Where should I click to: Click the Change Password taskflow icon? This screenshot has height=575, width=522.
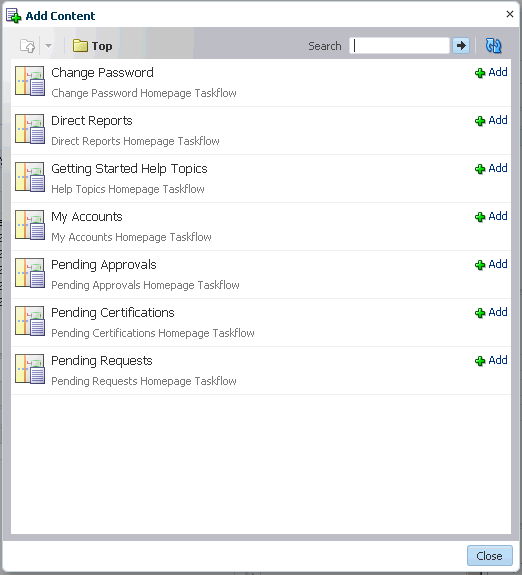pyautogui.click(x=30, y=81)
